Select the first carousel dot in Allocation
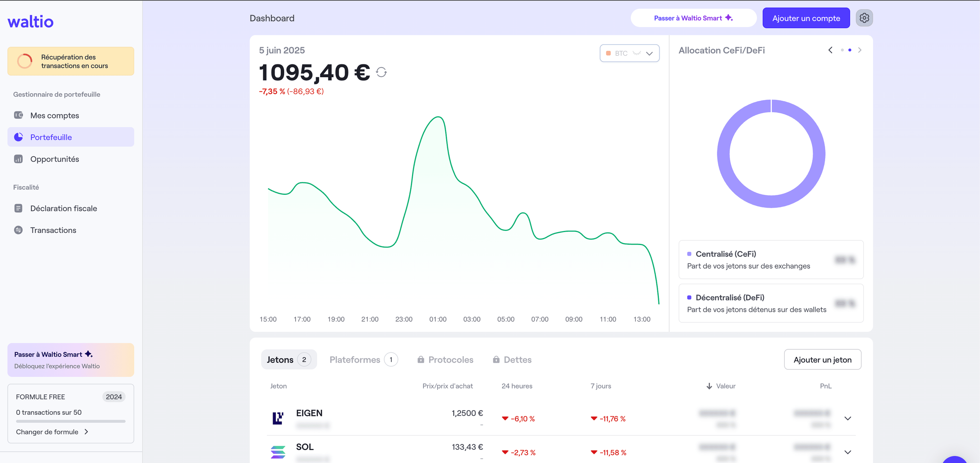Viewport: 980px width, 463px height. click(842, 50)
